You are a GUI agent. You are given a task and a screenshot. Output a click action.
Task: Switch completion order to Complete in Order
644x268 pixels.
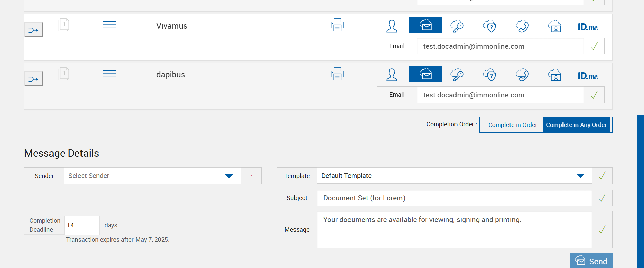512,125
